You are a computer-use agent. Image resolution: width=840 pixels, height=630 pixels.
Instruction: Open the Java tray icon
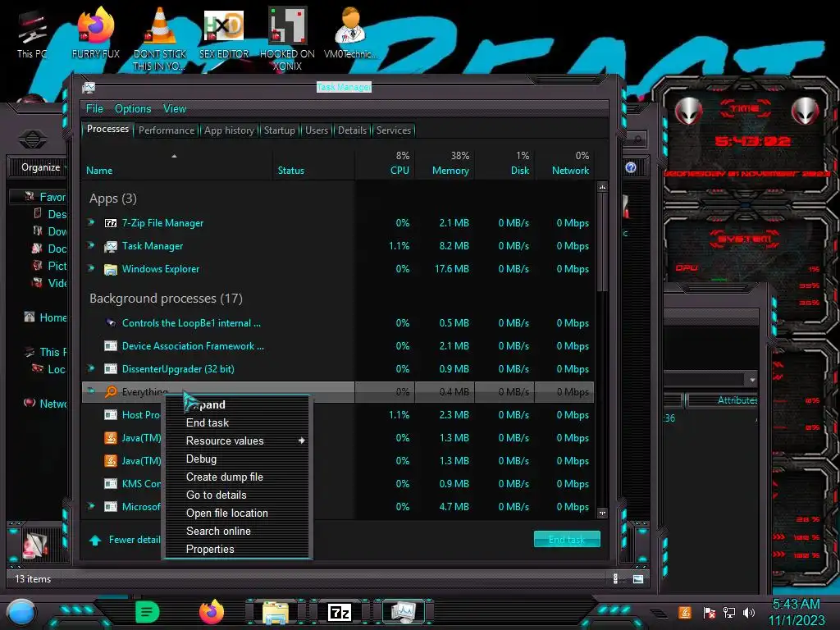click(x=685, y=612)
